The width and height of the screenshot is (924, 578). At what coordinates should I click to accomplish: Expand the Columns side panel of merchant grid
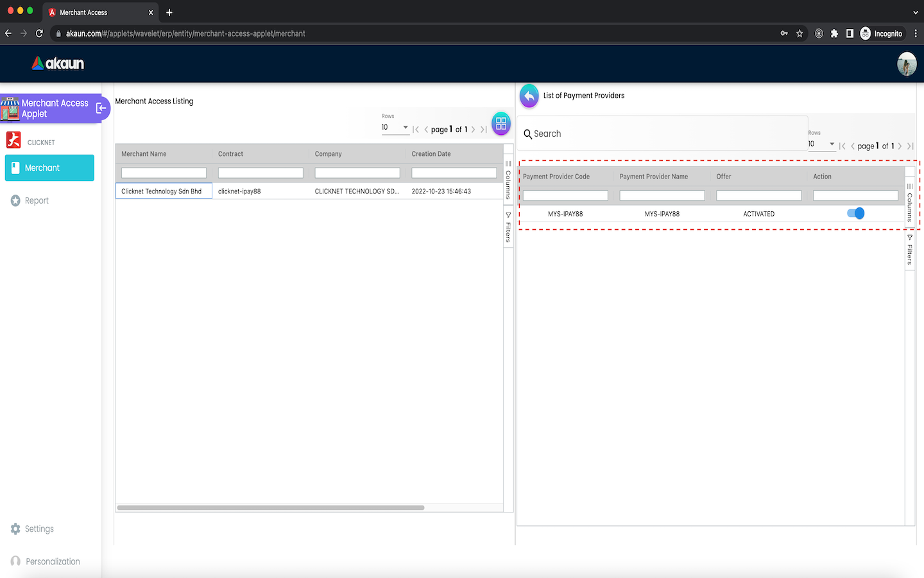point(508,180)
